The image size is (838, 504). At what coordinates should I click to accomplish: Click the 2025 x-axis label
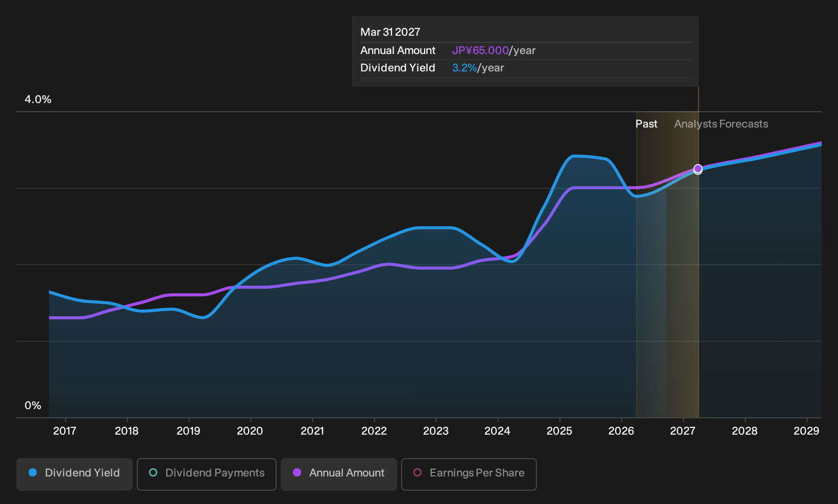[559, 431]
